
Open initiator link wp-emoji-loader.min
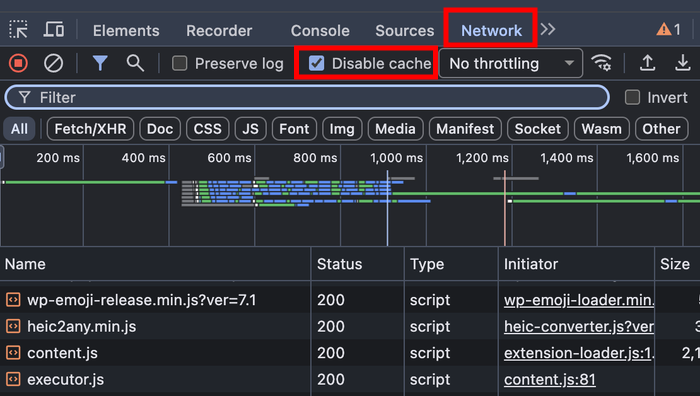click(x=579, y=300)
